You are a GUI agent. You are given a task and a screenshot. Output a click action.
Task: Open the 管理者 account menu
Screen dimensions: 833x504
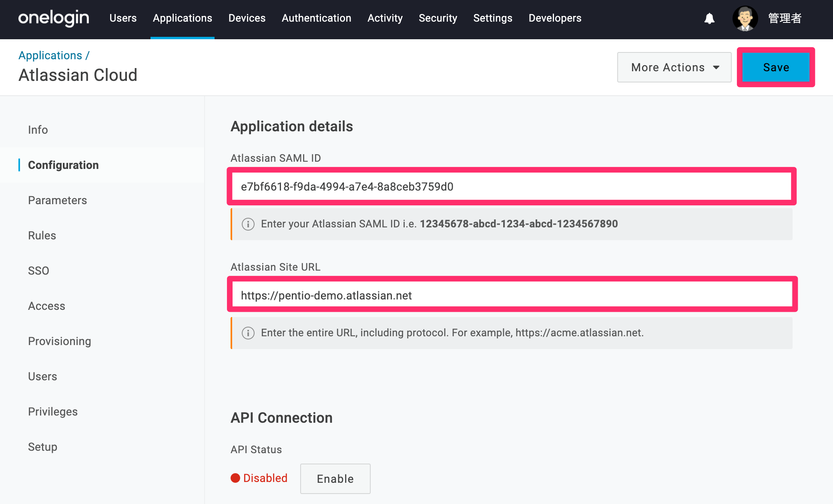coord(785,18)
